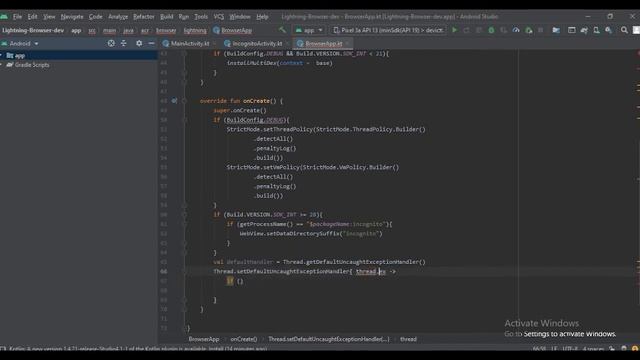Click 'thread' in the bottom breadcrumb

(x=408, y=339)
